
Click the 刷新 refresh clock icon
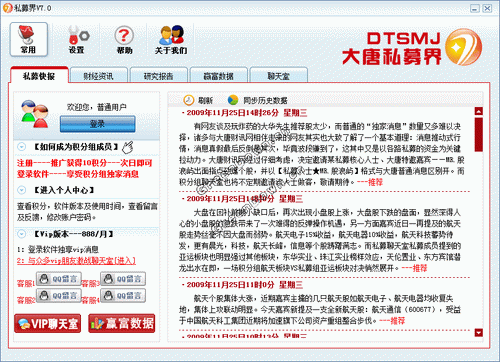[189, 100]
